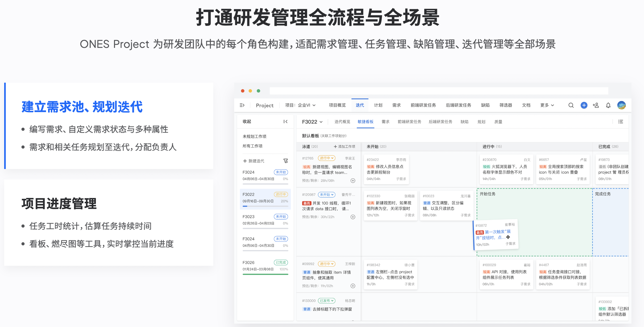This screenshot has height=327, width=644.
Task: Open the 项目: 企业VI project dropdown
Action: coord(300,105)
